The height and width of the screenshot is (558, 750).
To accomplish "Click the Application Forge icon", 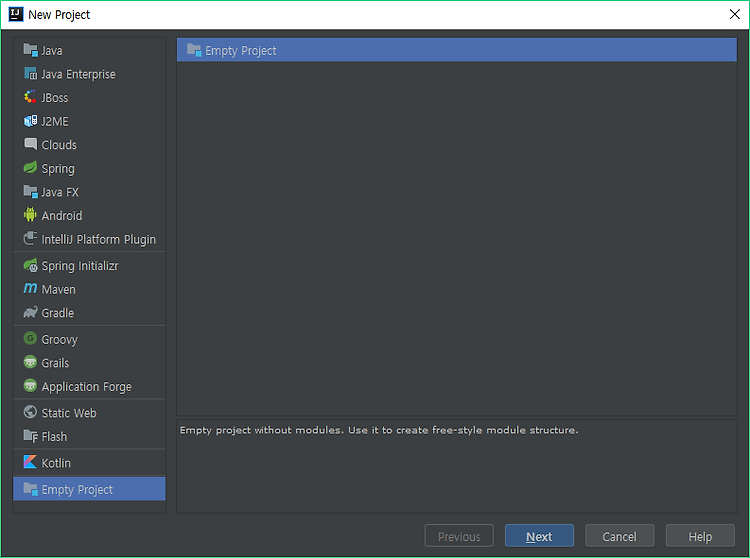I will 31,385.
